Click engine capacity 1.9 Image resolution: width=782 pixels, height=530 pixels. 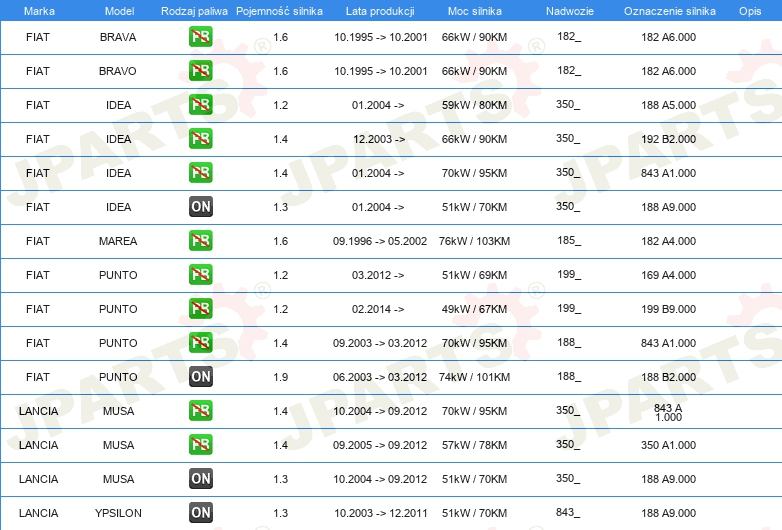[x=280, y=377]
